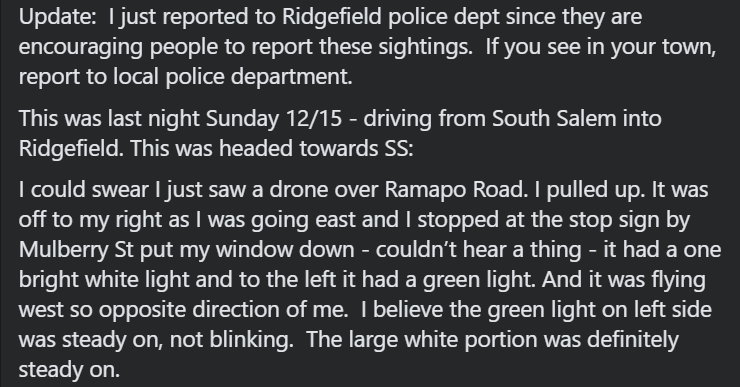Click the date "Sunday 12/15"
Screen dimensions: 740x387
coord(274,119)
